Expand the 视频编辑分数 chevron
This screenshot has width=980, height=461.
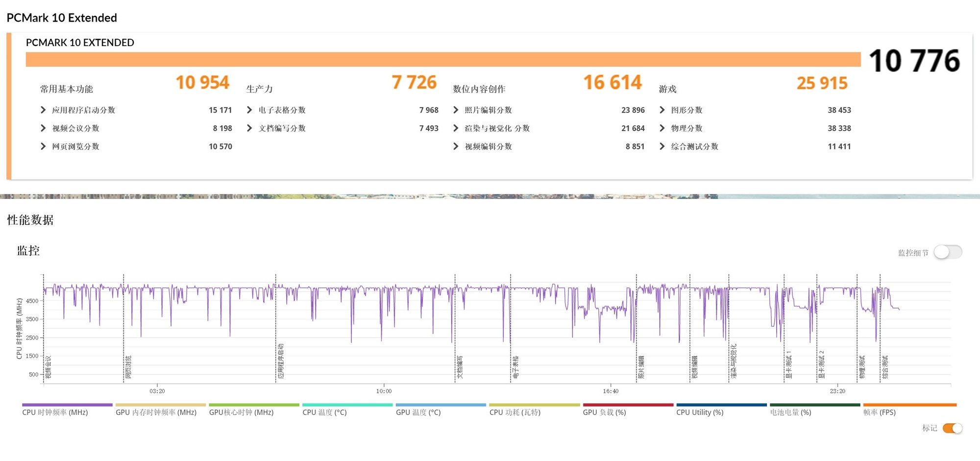456,146
